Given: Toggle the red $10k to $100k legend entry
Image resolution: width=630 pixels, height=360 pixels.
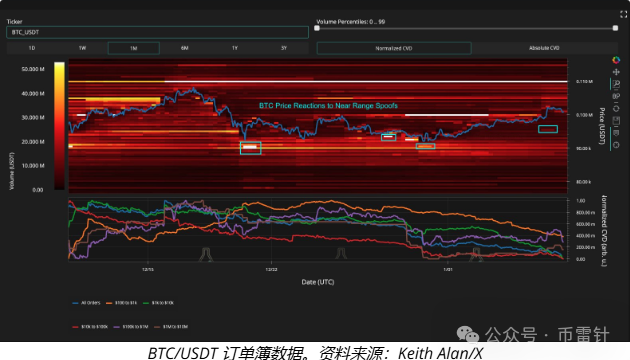Looking at the screenshot, I should [90, 327].
